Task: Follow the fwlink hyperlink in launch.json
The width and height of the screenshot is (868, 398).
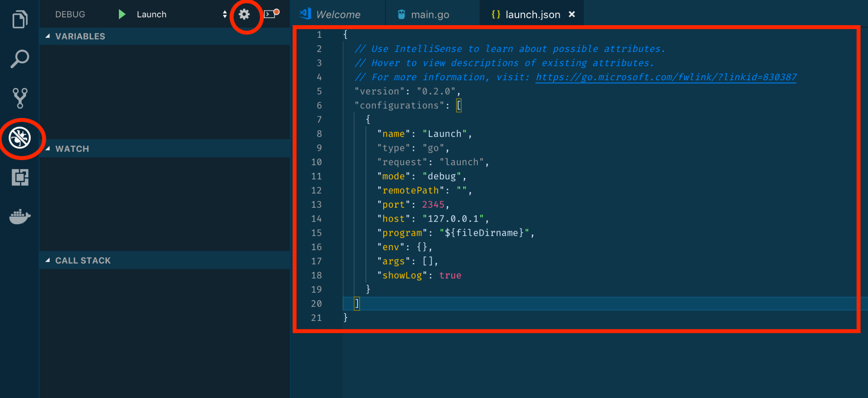Action: click(666, 77)
